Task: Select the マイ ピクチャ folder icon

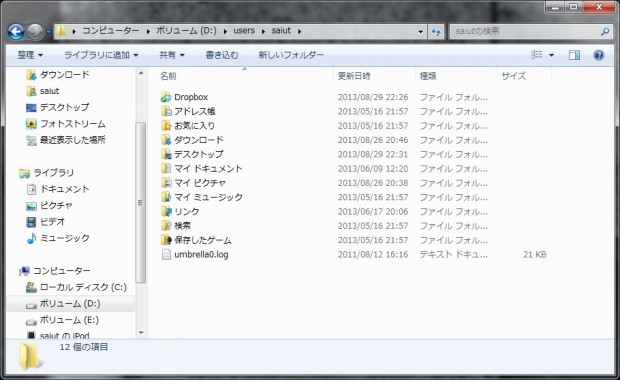Action: (166, 182)
